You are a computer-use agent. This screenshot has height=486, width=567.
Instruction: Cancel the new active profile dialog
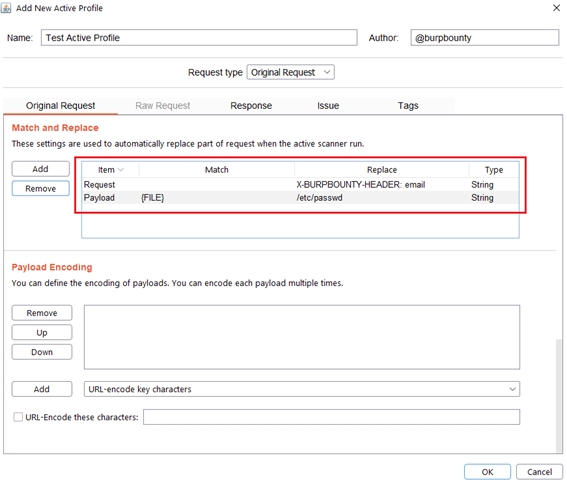tap(539, 472)
